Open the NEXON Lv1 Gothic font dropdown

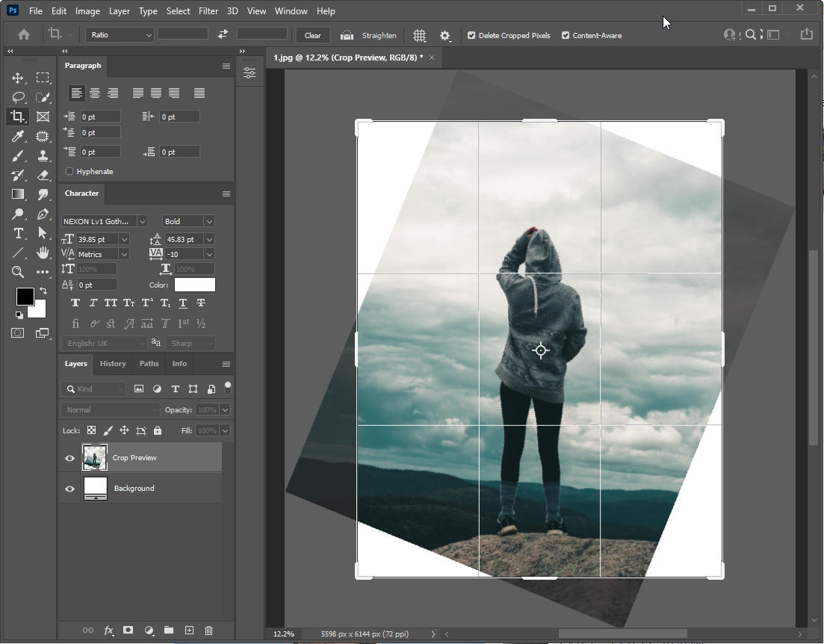(142, 221)
